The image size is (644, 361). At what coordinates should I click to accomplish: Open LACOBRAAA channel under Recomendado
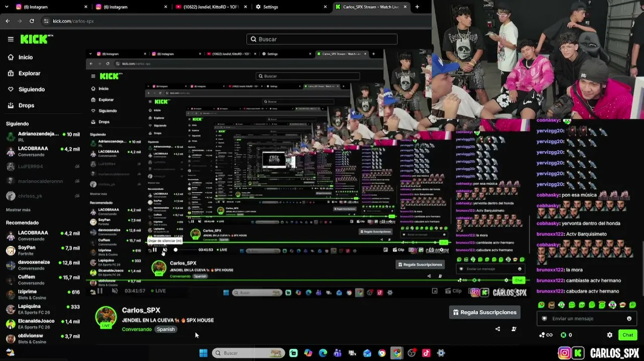[43, 236]
